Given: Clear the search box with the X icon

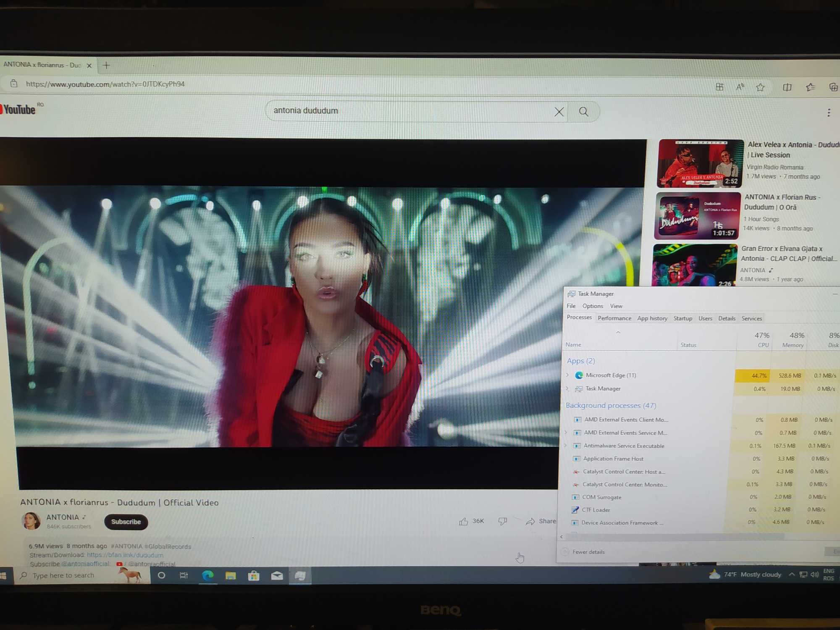Looking at the screenshot, I should 559,112.
